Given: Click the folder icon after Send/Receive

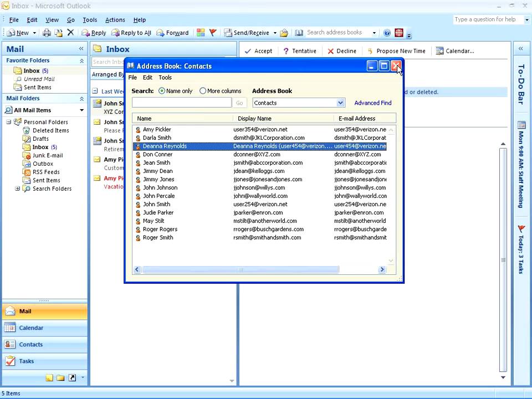Looking at the screenshot, I should tap(284, 33).
